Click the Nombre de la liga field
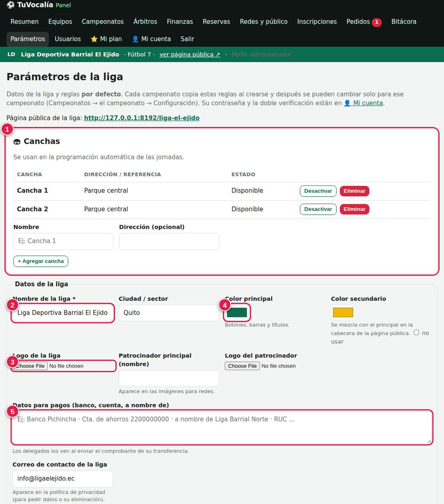The height and width of the screenshot is (504, 444). coord(63,313)
